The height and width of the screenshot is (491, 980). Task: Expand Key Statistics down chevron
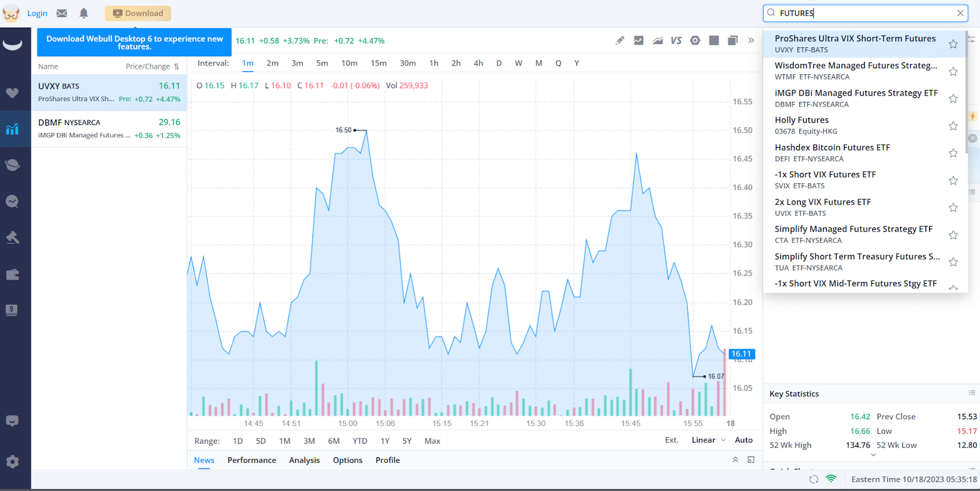(873, 455)
